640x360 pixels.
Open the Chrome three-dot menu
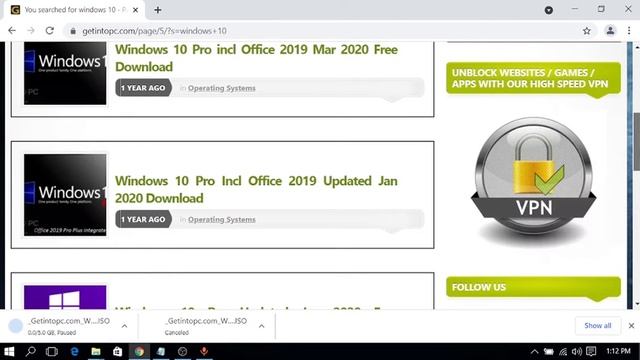click(629, 31)
